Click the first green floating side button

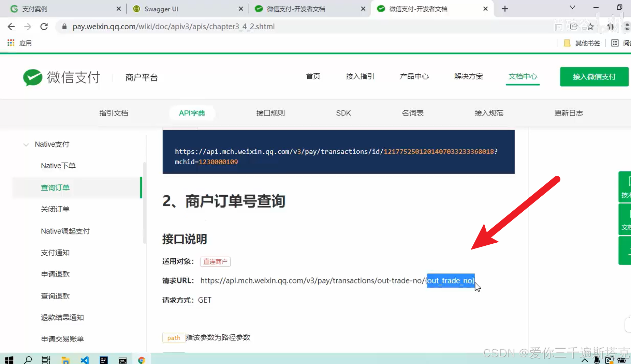pyautogui.click(x=625, y=187)
